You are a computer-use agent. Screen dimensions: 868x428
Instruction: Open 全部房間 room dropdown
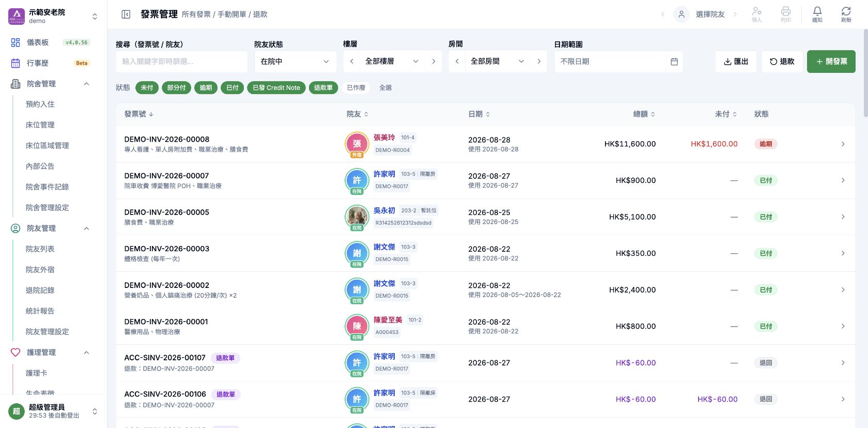point(498,62)
